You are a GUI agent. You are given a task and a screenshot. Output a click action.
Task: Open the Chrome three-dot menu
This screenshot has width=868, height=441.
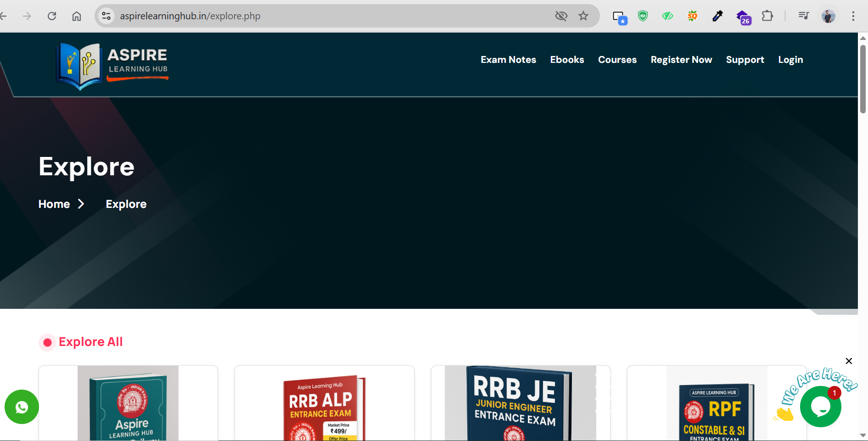[853, 16]
